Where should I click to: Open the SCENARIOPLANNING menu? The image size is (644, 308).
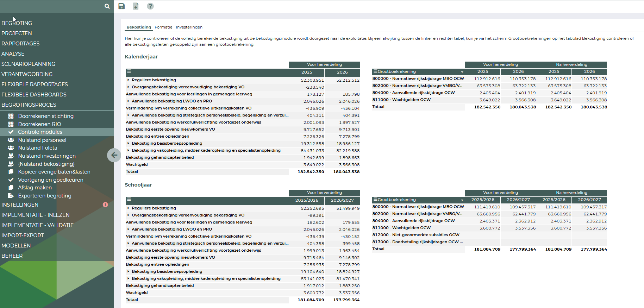(28, 64)
